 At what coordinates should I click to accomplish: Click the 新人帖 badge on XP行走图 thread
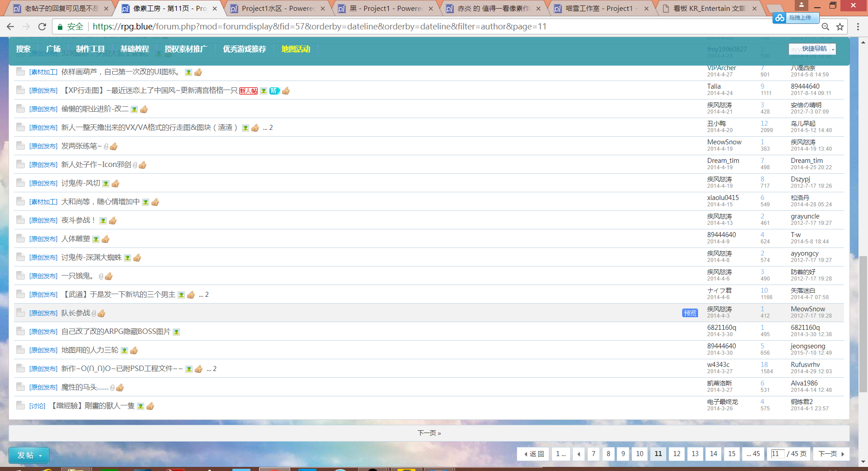[x=248, y=91]
